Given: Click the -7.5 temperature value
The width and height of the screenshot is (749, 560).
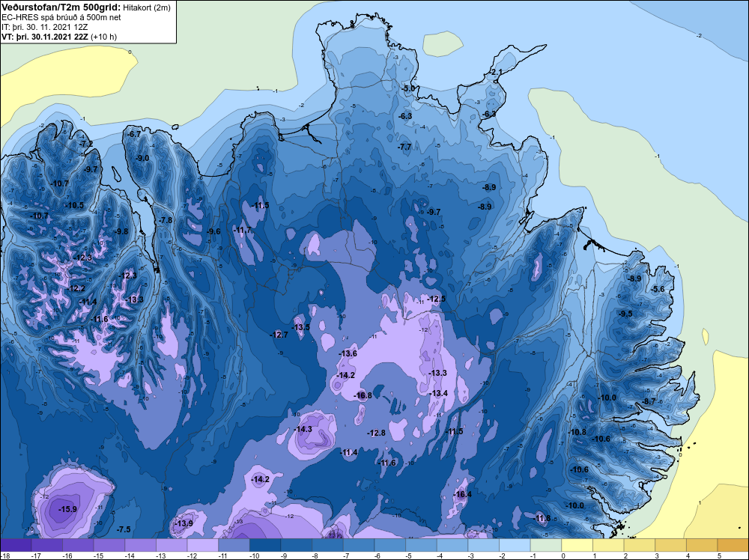Looking at the screenshot, I should pyautogui.click(x=124, y=529).
